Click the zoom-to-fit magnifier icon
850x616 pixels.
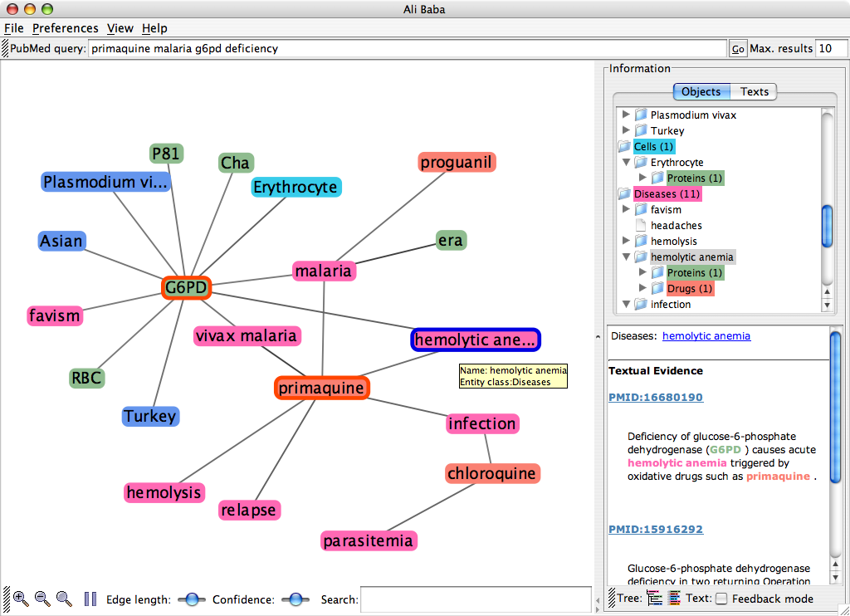click(64, 599)
